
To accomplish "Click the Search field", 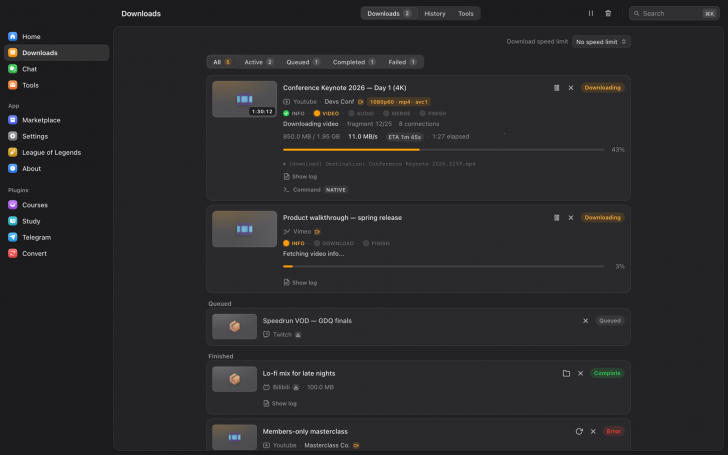I will (x=674, y=13).
